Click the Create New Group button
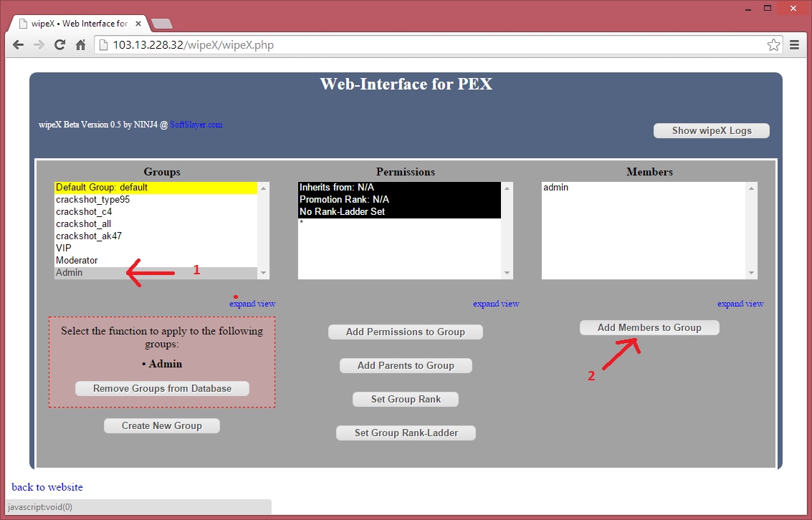The height and width of the screenshot is (520, 812). [161, 426]
